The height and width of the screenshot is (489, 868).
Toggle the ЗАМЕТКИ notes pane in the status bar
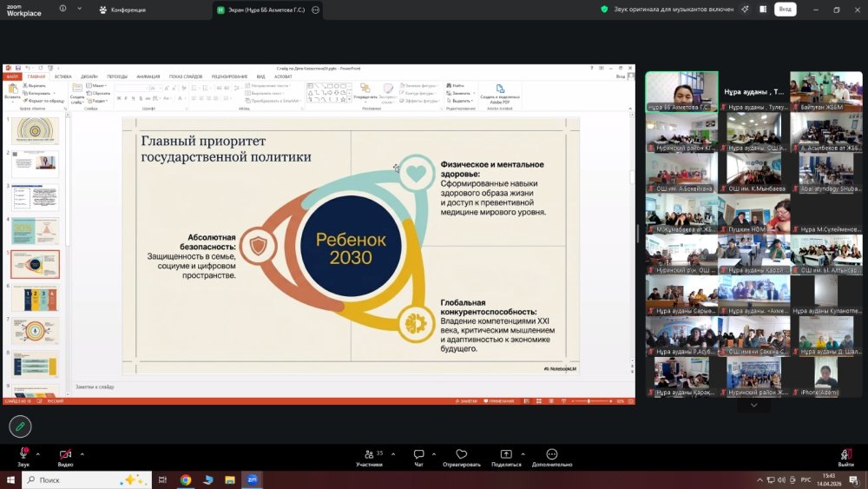click(x=466, y=401)
